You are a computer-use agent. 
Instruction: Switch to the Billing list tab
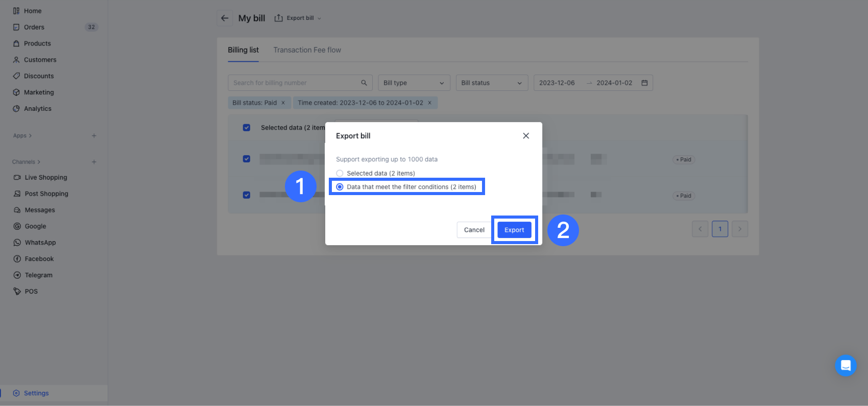coord(243,50)
